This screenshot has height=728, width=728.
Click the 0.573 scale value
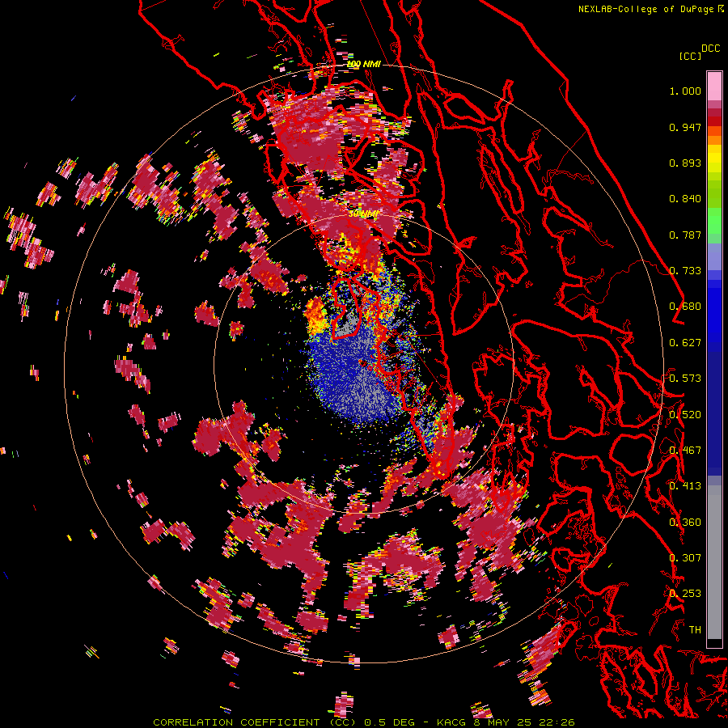pyautogui.click(x=685, y=379)
